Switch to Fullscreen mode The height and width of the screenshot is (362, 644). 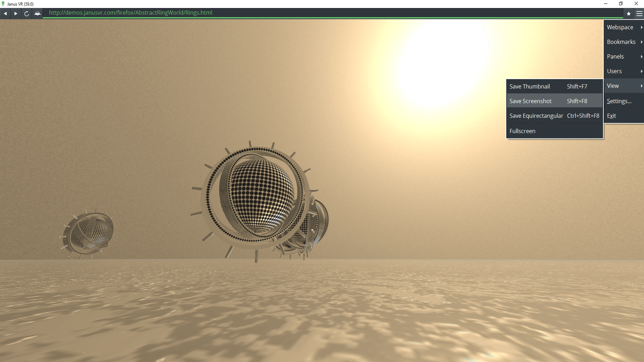click(x=522, y=131)
